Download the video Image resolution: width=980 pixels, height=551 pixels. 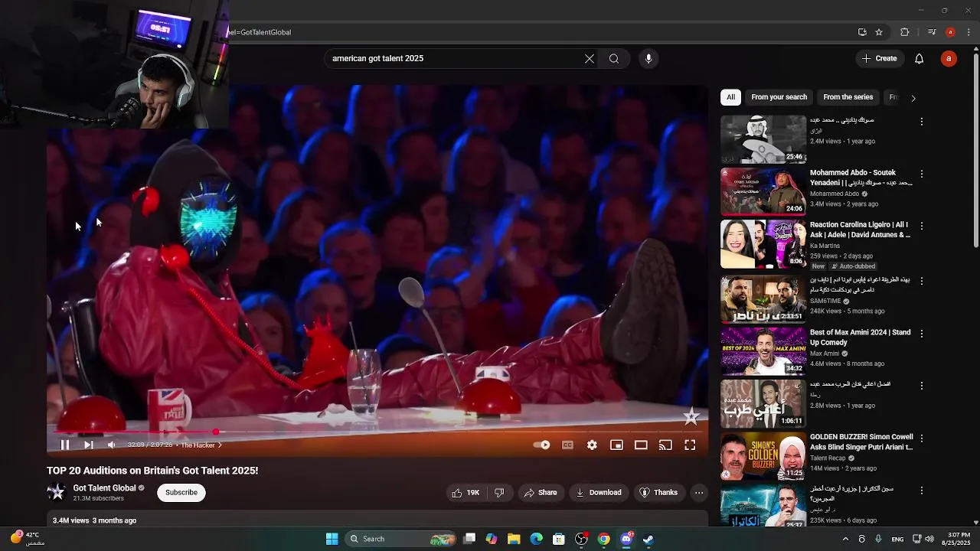tap(599, 492)
